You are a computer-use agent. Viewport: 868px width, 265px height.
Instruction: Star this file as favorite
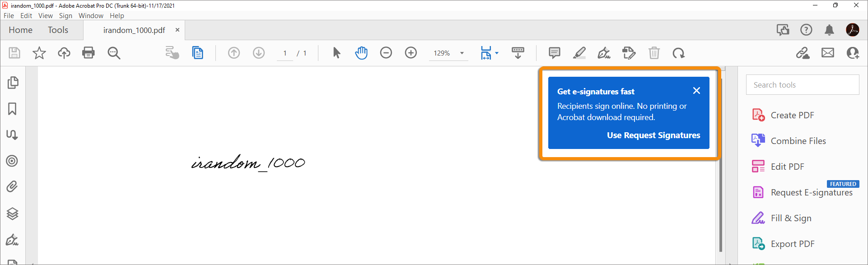click(x=39, y=53)
